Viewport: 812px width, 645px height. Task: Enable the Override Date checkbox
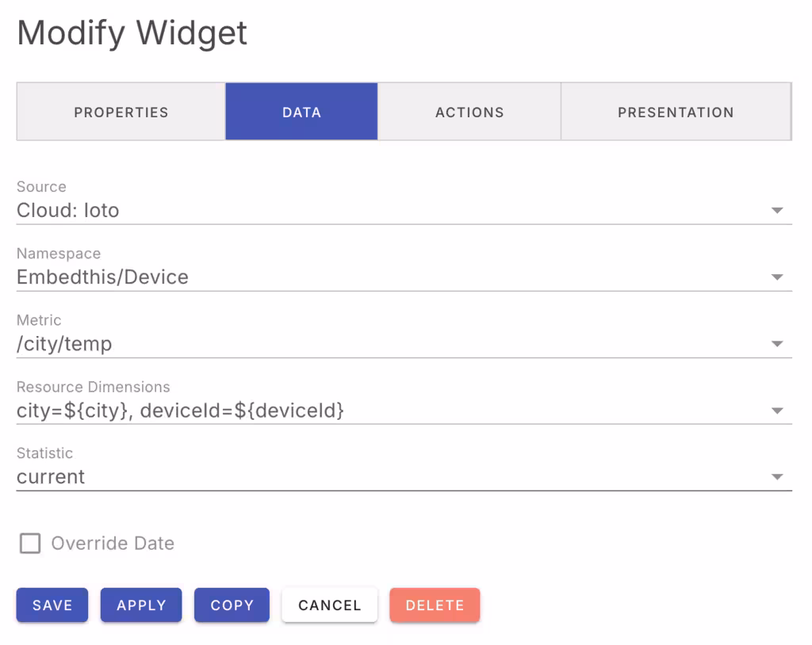point(30,544)
